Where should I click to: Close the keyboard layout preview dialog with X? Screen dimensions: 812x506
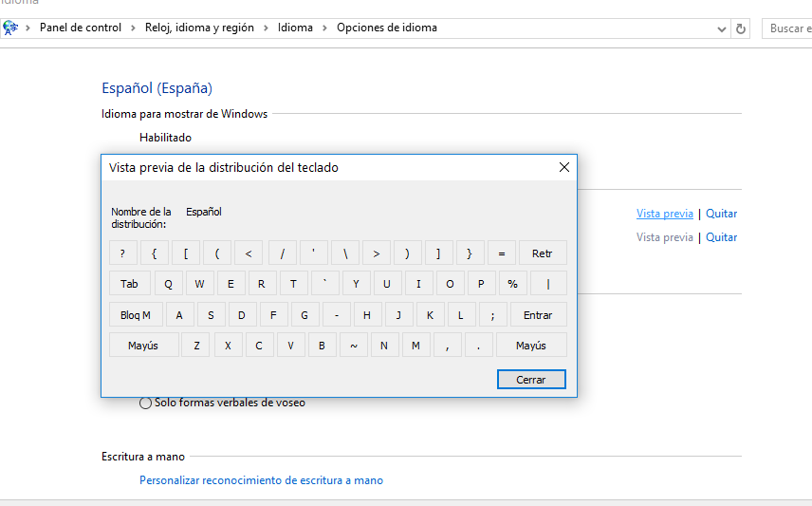tap(564, 167)
